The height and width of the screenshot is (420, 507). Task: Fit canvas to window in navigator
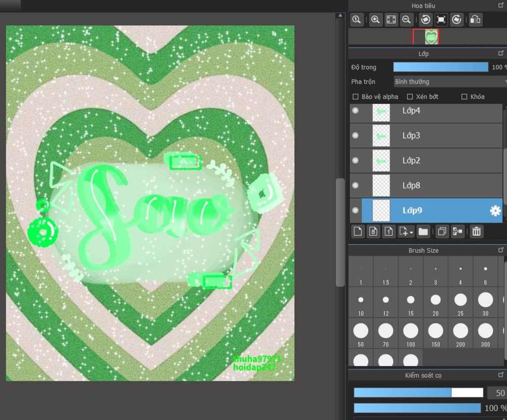[x=391, y=20]
